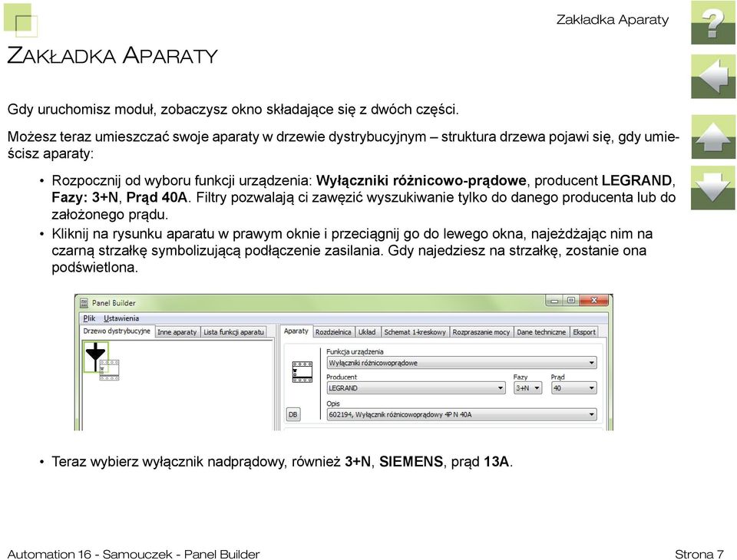Screen dimensions: 737x560
Task: Open the Rozdzielnica tab
Action: tap(333, 331)
